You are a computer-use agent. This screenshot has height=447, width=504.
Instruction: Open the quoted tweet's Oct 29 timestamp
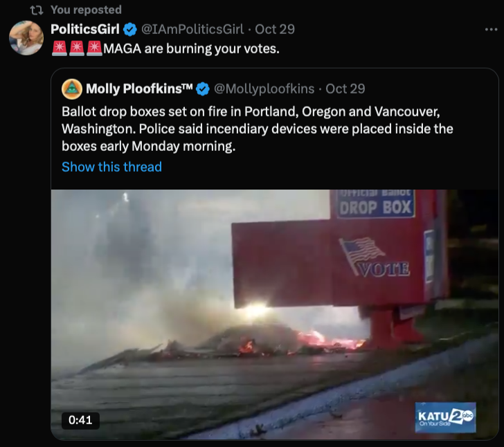pyautogui.click(x=345, y=89)
